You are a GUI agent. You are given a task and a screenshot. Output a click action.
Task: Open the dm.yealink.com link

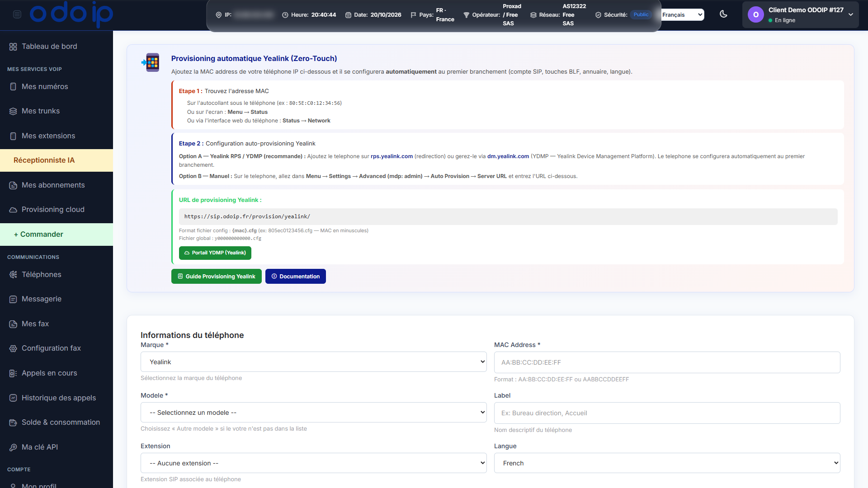(508, 156)
